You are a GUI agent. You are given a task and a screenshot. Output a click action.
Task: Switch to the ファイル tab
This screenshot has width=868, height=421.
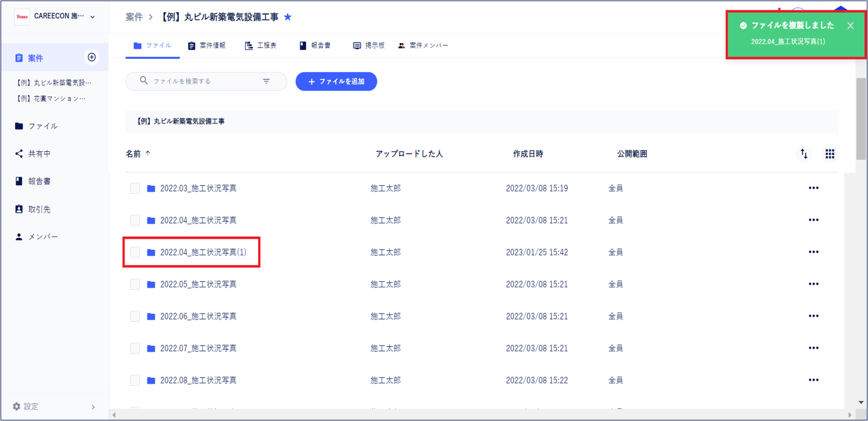coord(152,46)
